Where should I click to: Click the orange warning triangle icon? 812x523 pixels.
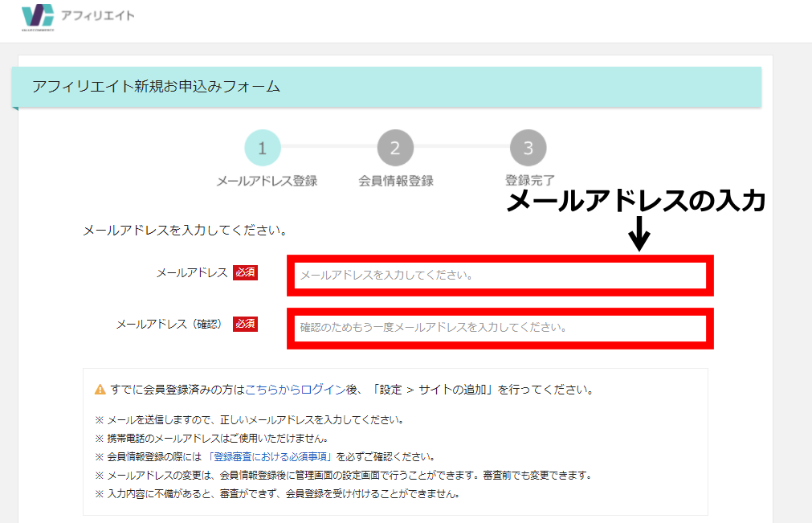pyautogui.click(x=100, y=390)
